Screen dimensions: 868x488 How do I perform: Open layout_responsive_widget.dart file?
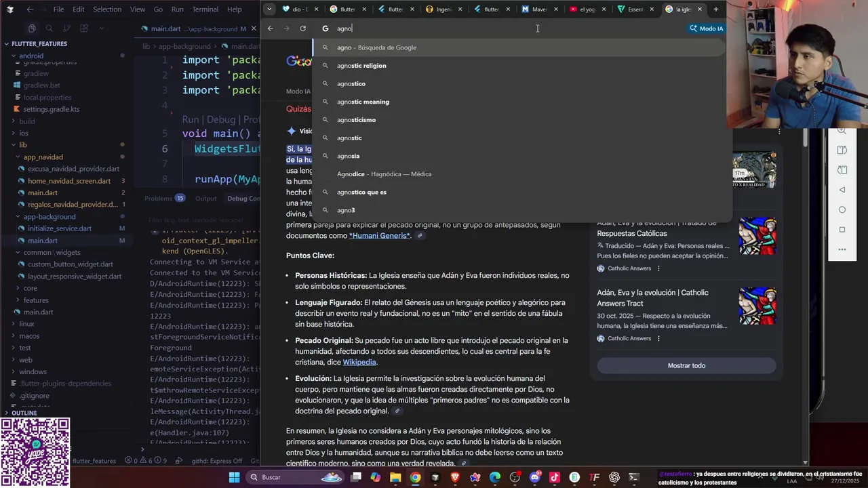pyautogui.click(x=75, y=277)
